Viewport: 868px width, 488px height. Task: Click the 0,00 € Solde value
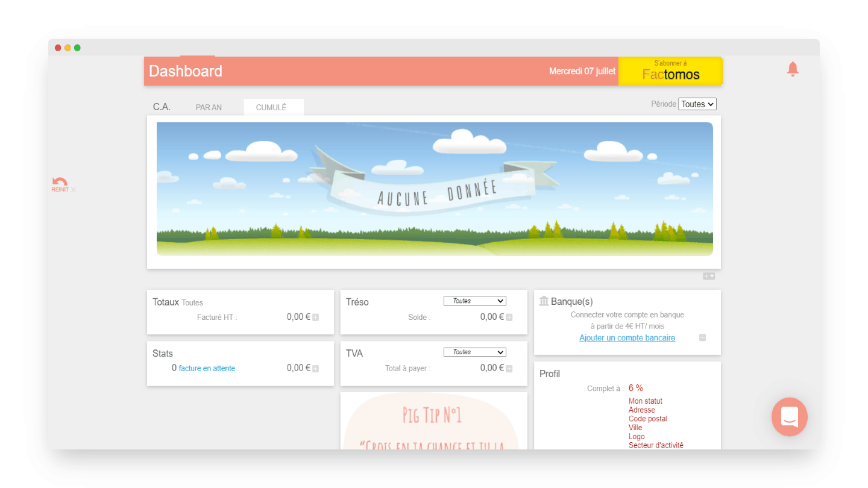[492, 317]
